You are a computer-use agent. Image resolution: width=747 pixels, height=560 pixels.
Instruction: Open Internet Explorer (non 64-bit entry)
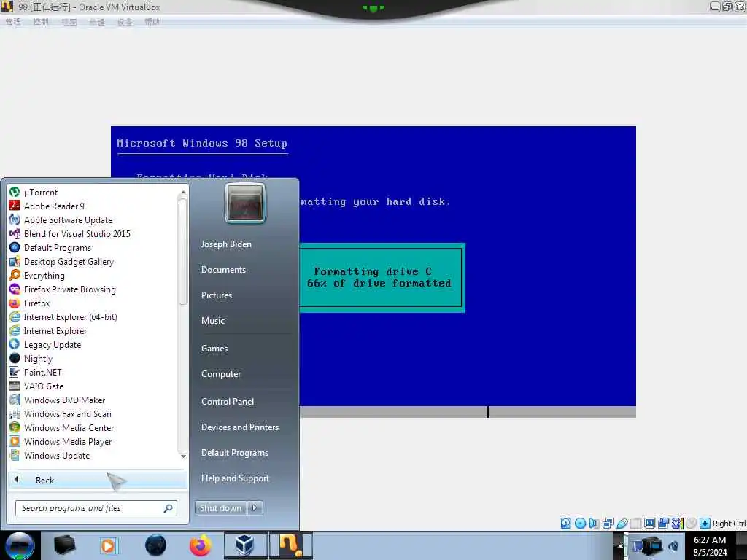pyautogui.click(x=48, y=330)
